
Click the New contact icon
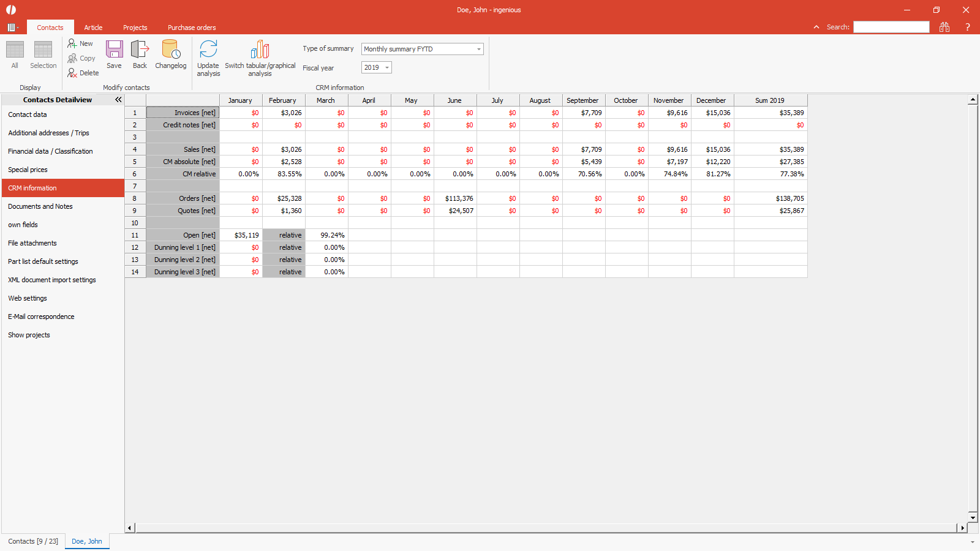click(x=72, y=43)
